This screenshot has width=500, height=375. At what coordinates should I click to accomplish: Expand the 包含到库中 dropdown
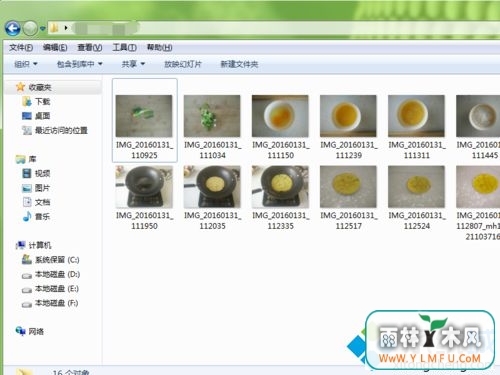coord(79,64)
